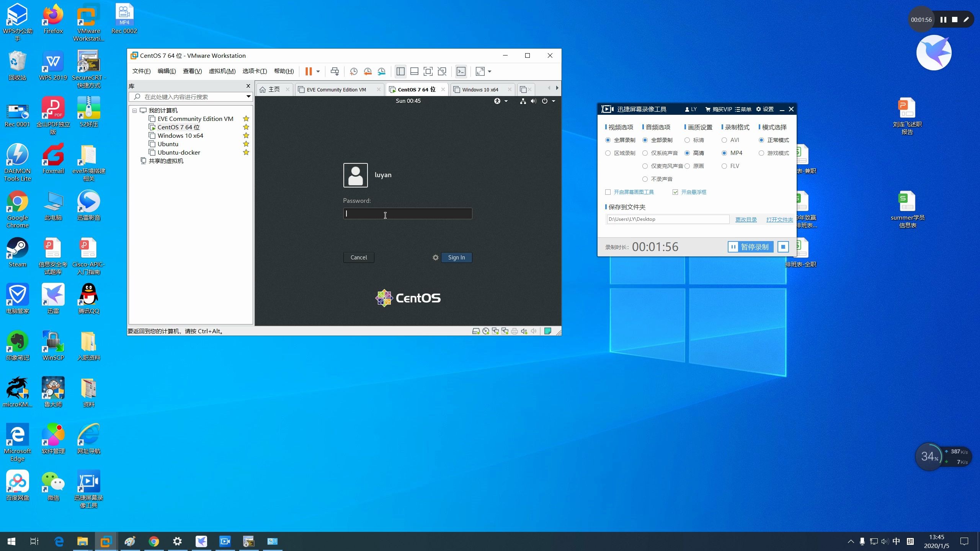Click the 音频选项 tab in recorder
This screenshot has width=980, height=551.
(x=658, y=127)
